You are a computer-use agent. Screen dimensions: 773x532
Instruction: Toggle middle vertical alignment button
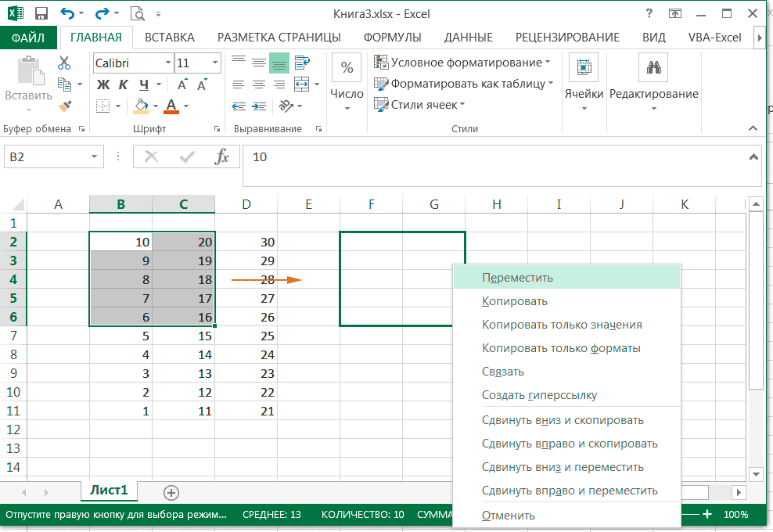click(259, 63)
